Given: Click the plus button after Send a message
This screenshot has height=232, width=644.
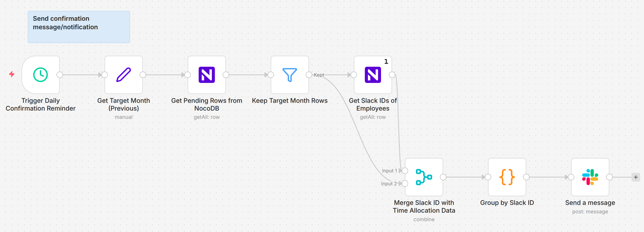Looking at the screenshot, I should point(636,177).
